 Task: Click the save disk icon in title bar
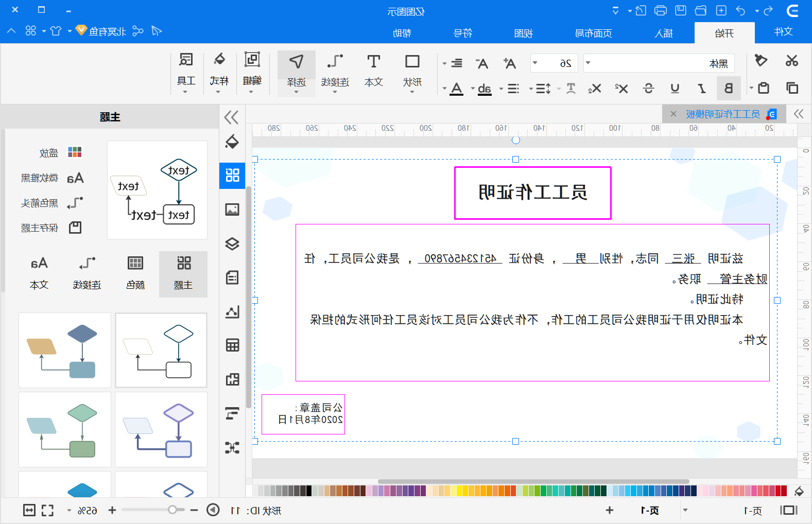(681, 10)
